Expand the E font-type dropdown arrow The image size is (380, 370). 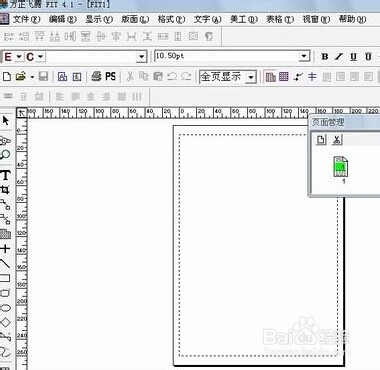click(x=19, y=57)
